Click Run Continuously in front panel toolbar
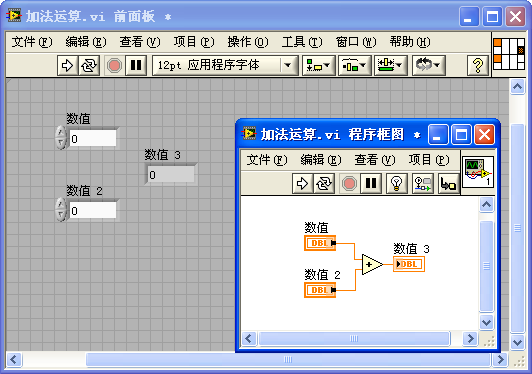This screenshot has width=532, height=374. tap(89, 65)
